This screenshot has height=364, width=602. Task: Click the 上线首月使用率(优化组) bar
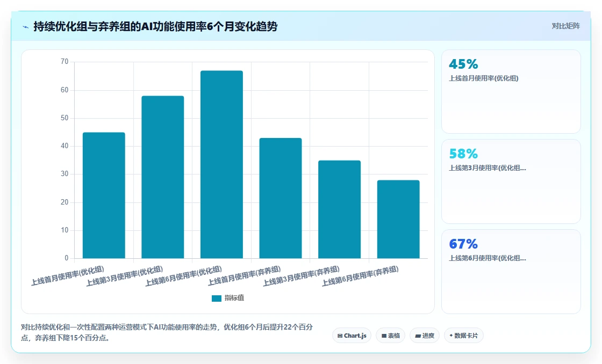(104, 195)
